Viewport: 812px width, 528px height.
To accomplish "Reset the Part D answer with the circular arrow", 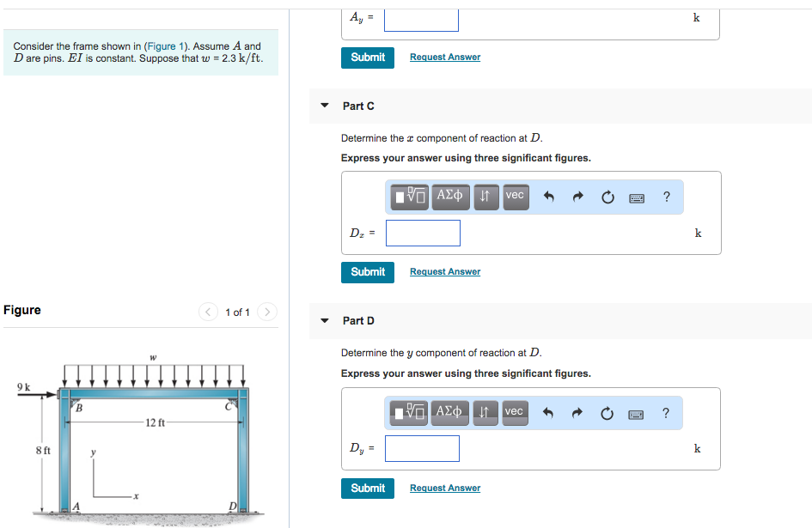I will point(607,412).
